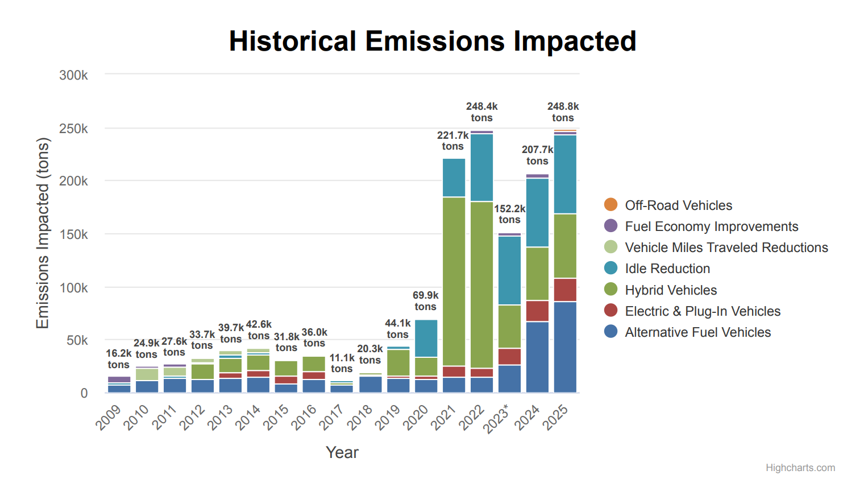Click light green Vehicle Miles Traveled dot
This screenshot has height=483, width=868.
[x=610, y=247]
